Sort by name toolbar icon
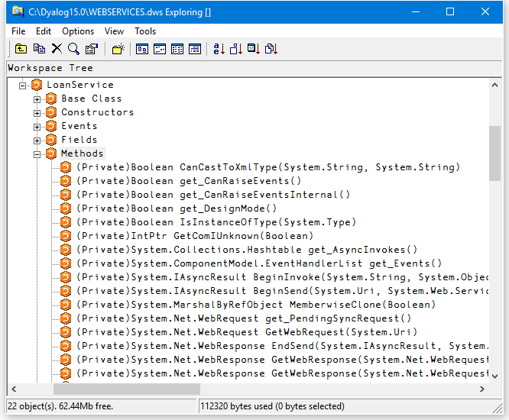 point(219,49)
